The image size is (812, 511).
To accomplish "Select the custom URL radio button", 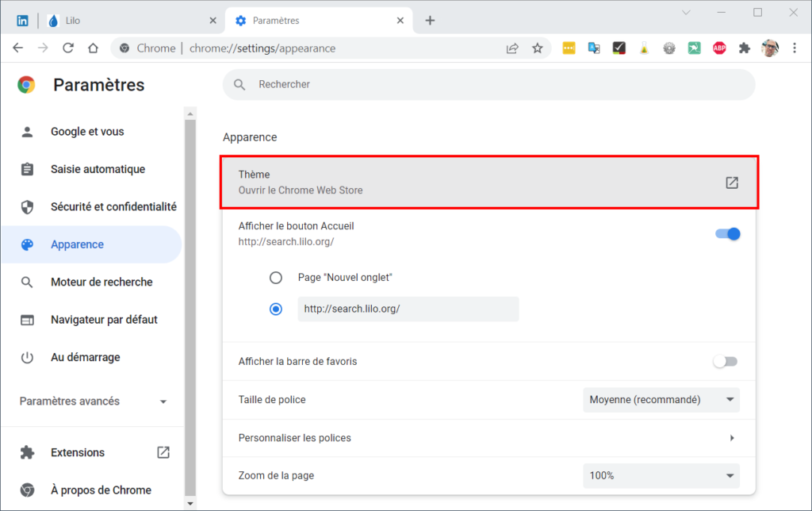I will tap(275, 309).
